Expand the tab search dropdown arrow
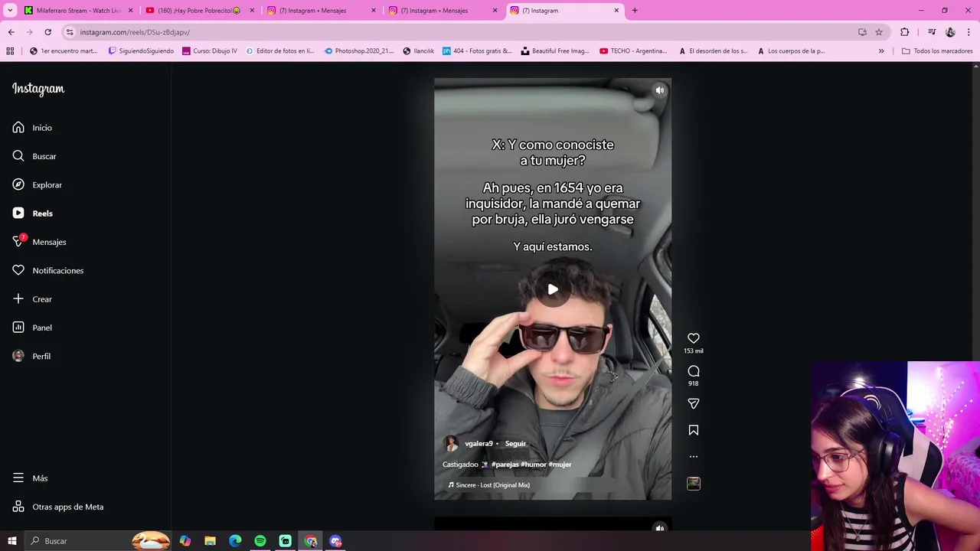 11,11
